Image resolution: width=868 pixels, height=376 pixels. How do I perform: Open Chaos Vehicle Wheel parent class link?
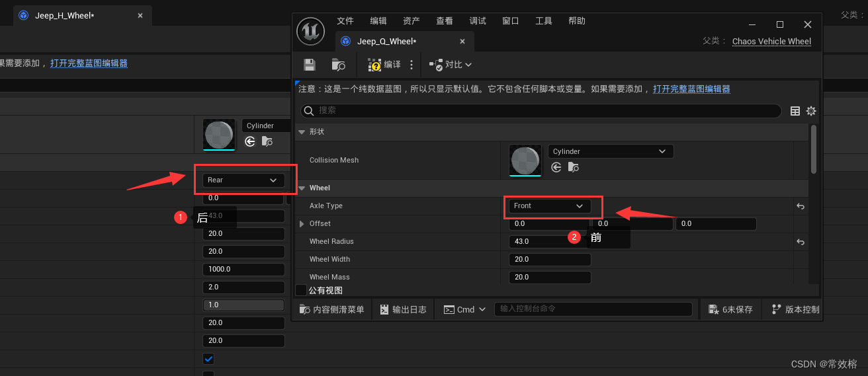(x=771, y=41)
